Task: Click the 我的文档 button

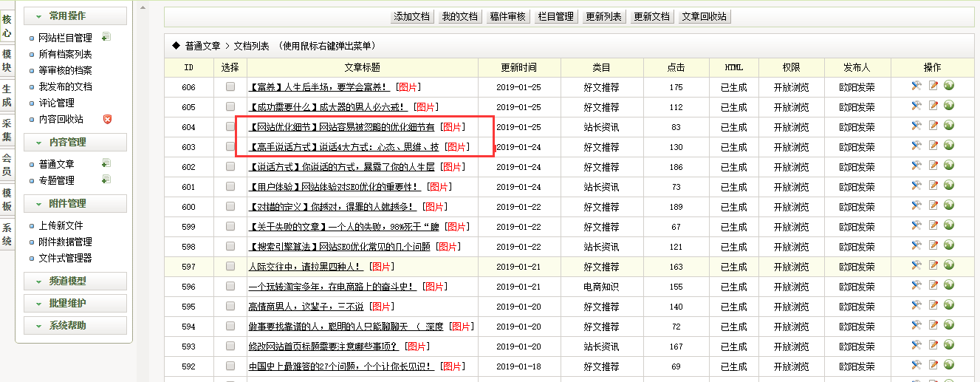Action: pyautogui.click(x=459, y=16)
